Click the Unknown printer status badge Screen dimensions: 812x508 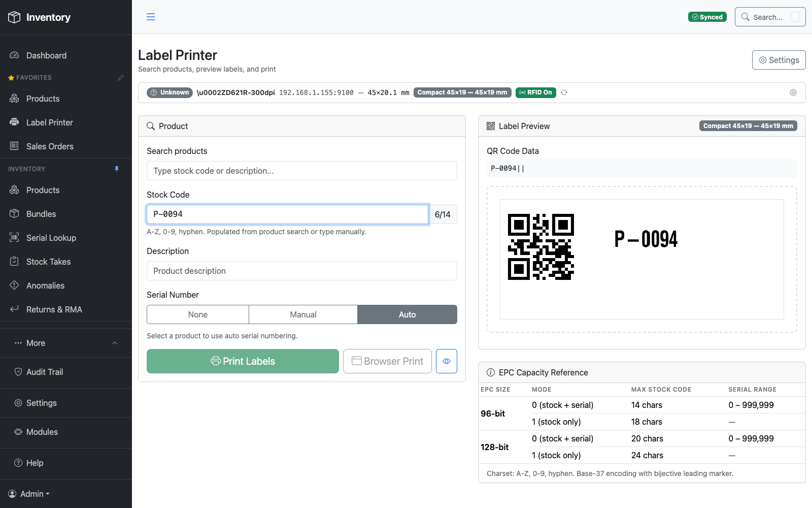tap(170, 92)
